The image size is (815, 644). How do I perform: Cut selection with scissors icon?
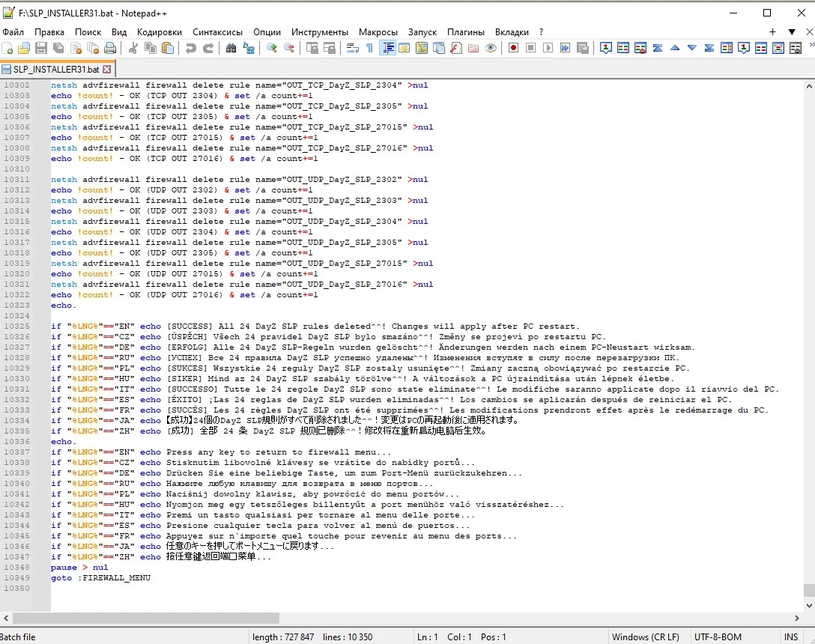133,49
